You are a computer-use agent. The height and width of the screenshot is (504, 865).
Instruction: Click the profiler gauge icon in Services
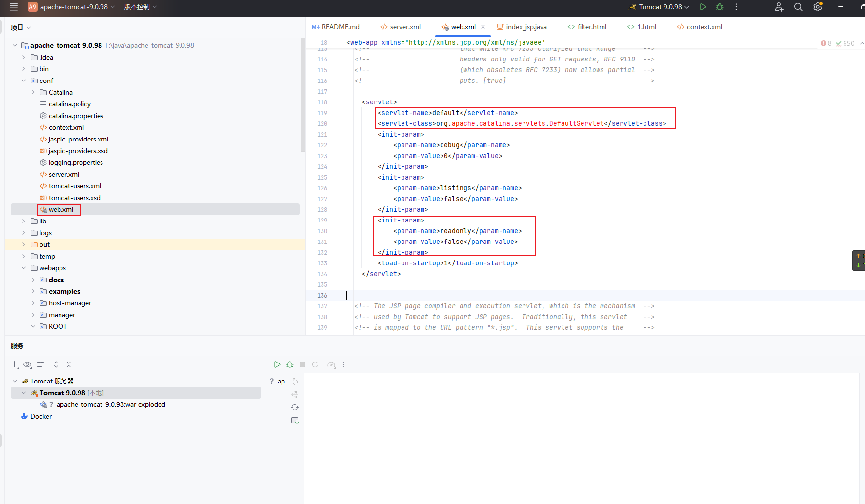(332, 364)
